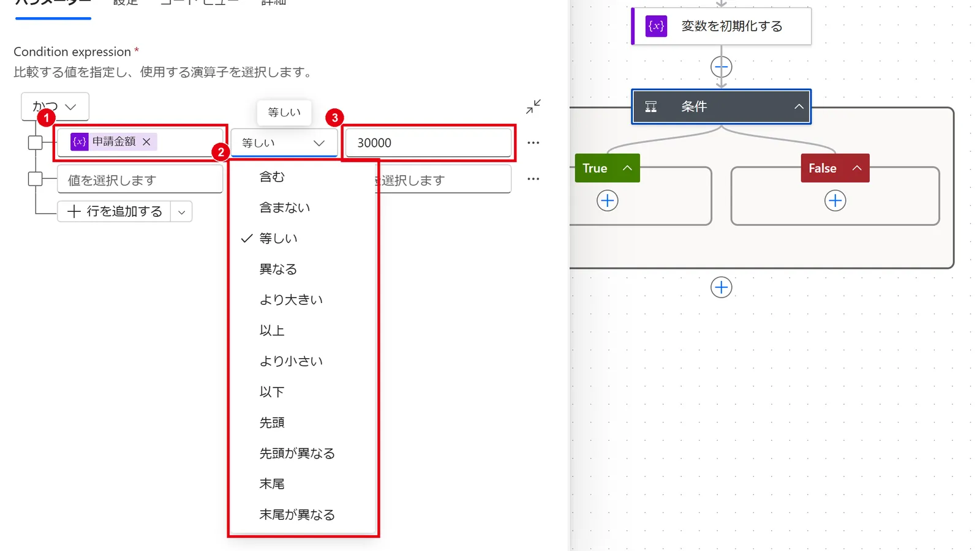The height and width of the screenshot is (551, 980).
Task: Select the 含まない operator
Action: tap(303, 208)
